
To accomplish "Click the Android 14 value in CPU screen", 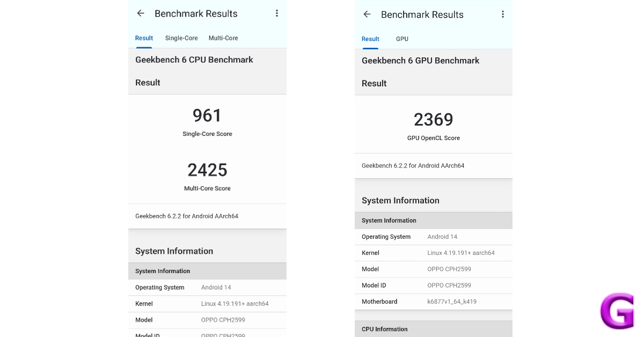I will point(216,288).
